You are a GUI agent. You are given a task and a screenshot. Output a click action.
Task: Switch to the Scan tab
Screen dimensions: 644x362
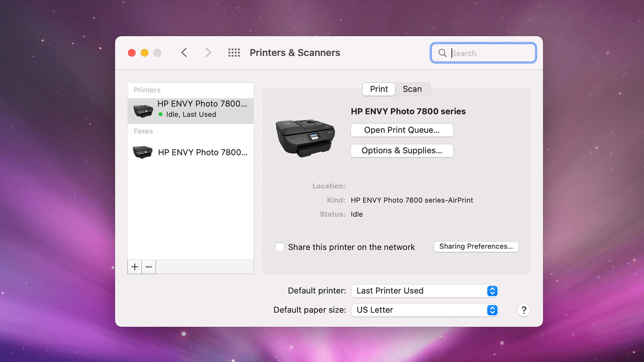[x=412, y=89]
